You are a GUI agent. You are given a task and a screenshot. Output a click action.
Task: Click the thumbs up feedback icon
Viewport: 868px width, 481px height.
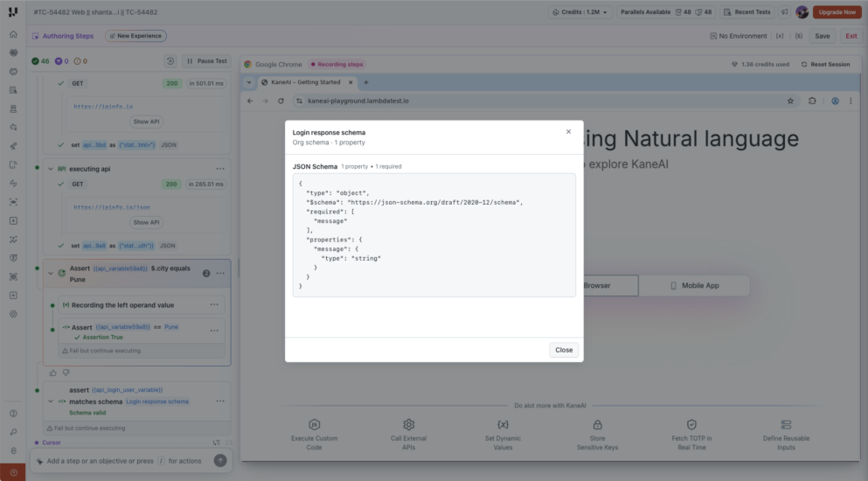click(53, 373)
